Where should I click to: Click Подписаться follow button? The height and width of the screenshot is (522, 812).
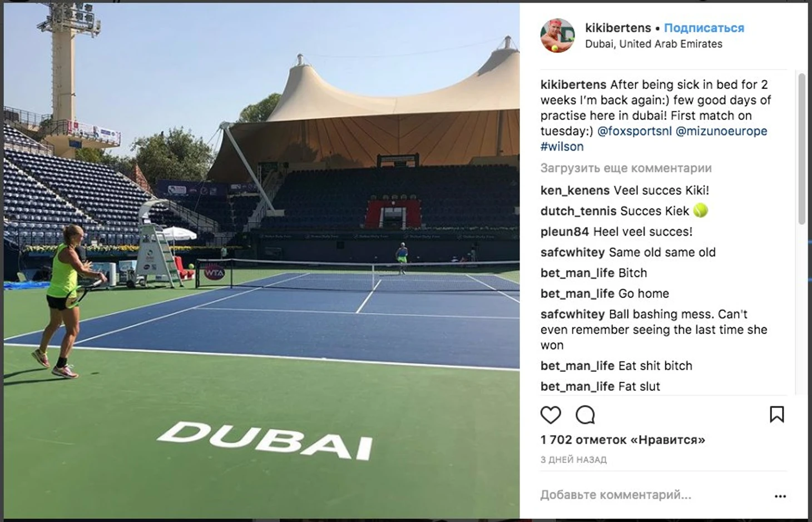704,28
